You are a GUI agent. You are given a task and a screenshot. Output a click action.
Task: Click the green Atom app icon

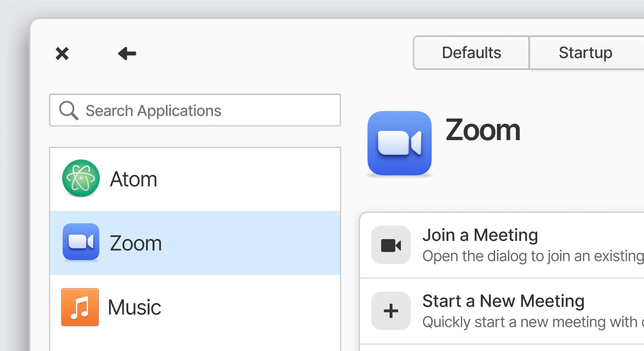tap(81, 178)
